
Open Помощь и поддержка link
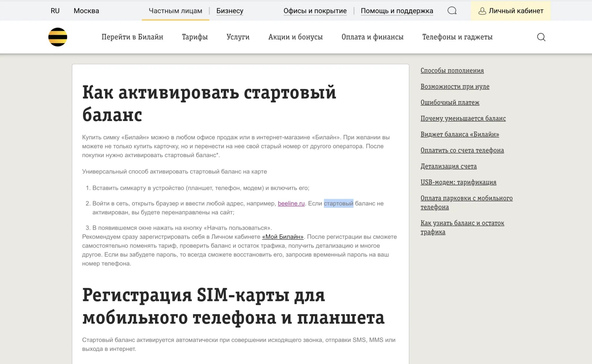pos(397,11)
